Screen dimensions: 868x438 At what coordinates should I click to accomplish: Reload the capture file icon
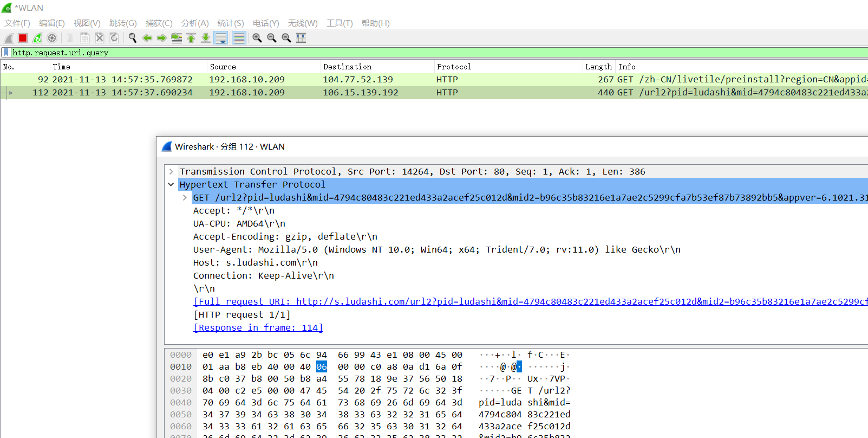114,38
